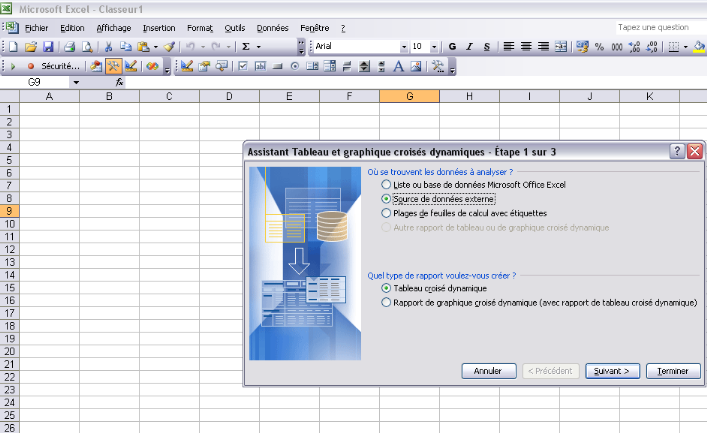This screenshot has width=707, height=433.
Task: Click the dialog's Help question mark icon
Action: pyautogui.click(x=677, y=151)
